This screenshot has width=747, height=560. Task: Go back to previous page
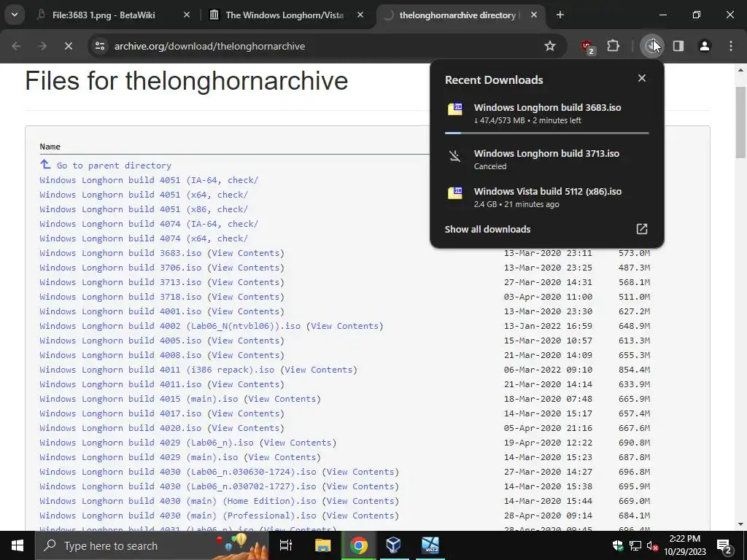[x=16, y=46]
